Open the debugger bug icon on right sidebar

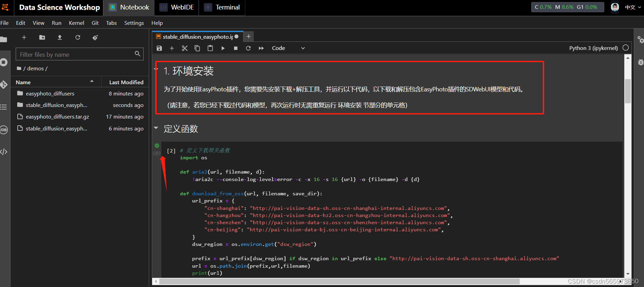point(641,62)
